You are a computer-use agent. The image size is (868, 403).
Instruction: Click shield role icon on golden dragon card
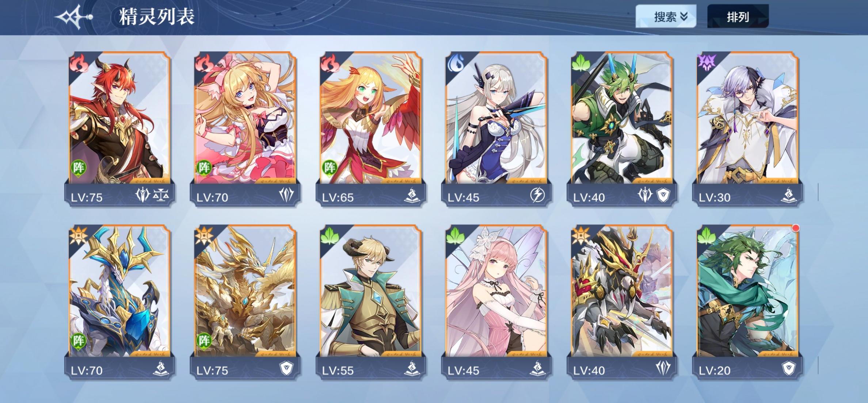tap(286, 369)
